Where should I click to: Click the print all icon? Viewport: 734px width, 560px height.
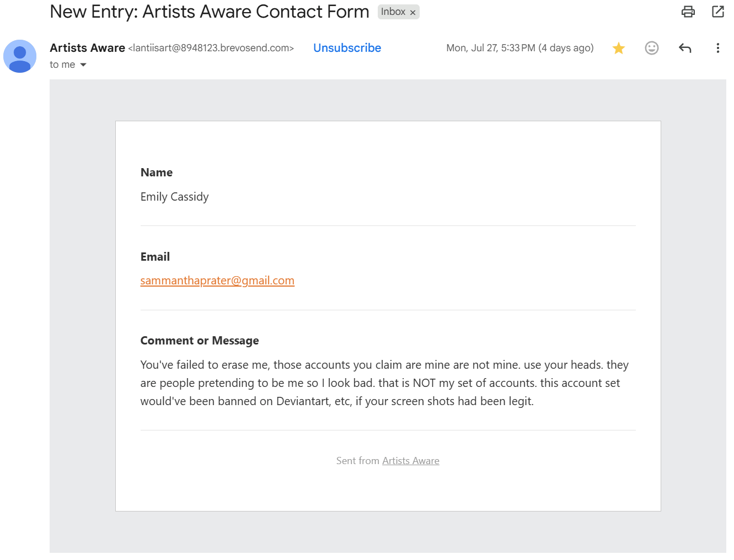click(688, 12)
